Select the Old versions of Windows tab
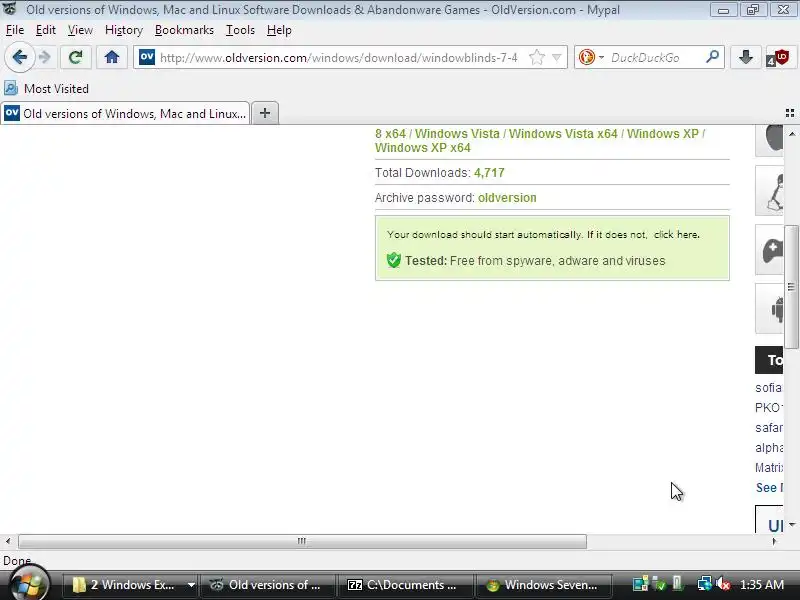The width and height of the screenshot is (800, 600). (x=126, y=113)
